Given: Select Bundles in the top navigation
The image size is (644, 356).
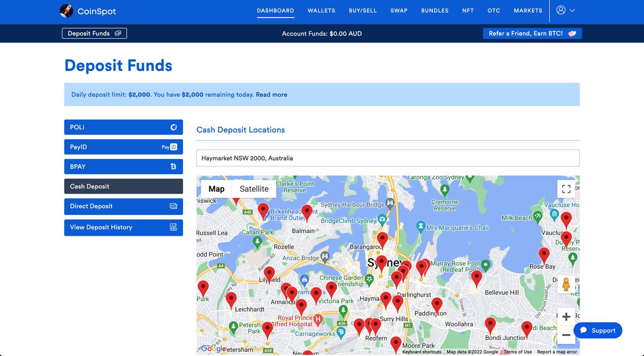Looking at the screenshot, I should click(435, 10).
